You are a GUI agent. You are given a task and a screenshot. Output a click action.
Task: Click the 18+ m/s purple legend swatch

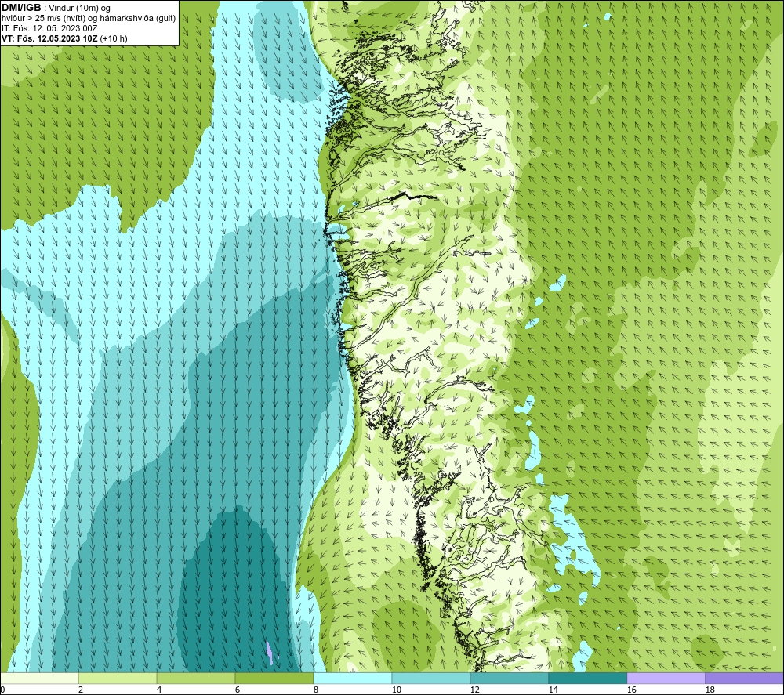744,679
